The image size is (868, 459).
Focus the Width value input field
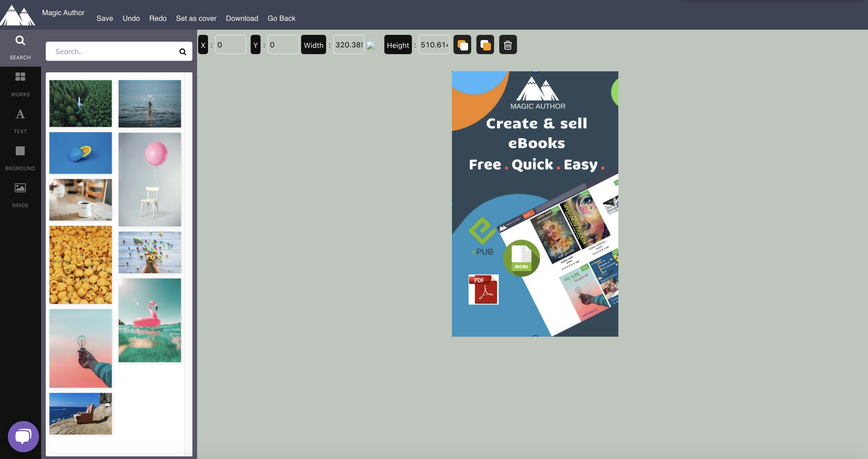(x=349, y=44)
